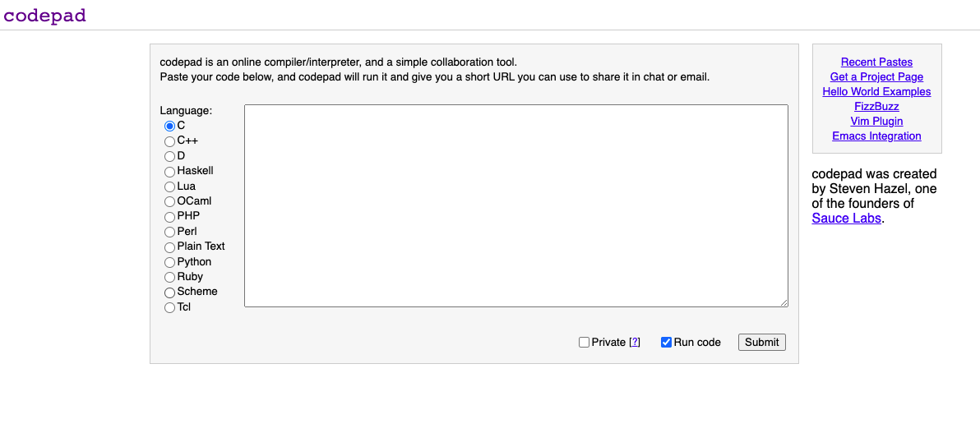980x433 pixels.
Task: Visit the Hello World Examples link
Action: click(876, 92)
